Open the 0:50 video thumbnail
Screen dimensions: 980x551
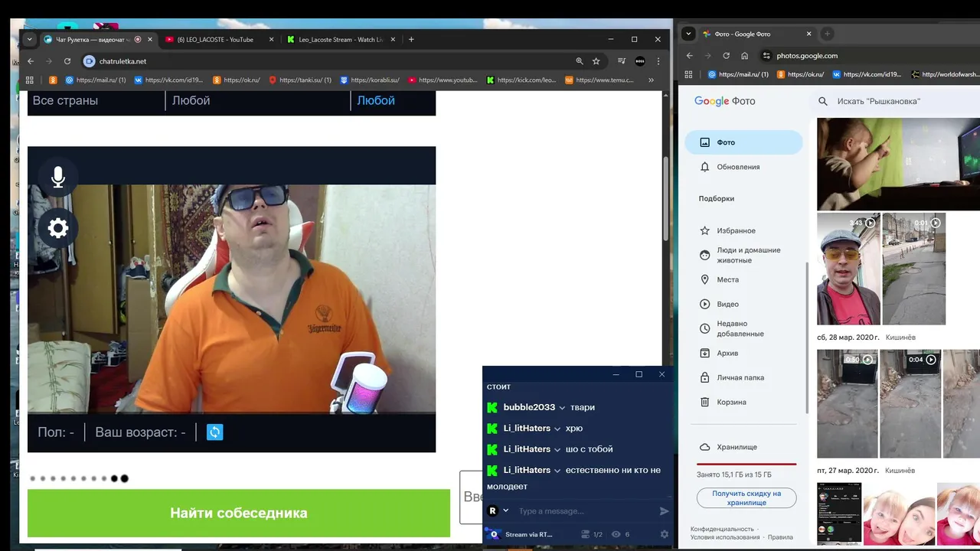click(x=847, y=404)
